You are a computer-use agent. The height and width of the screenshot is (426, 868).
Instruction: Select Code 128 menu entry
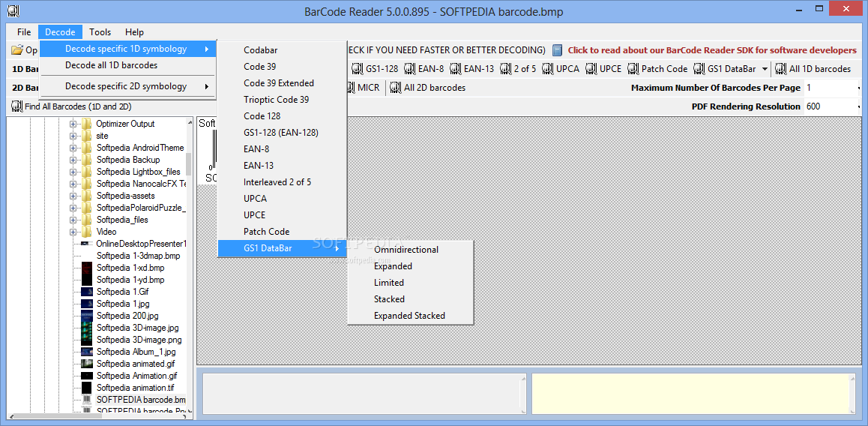(283, 115)
